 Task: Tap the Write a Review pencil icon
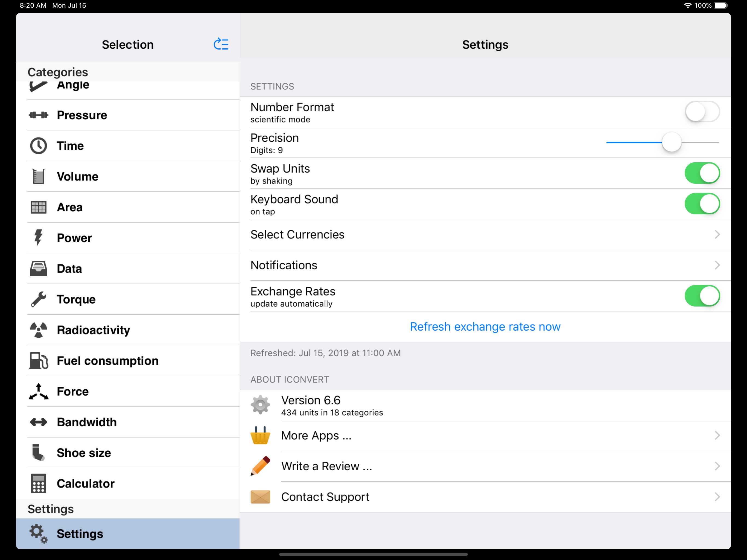[x=260, y=466]
